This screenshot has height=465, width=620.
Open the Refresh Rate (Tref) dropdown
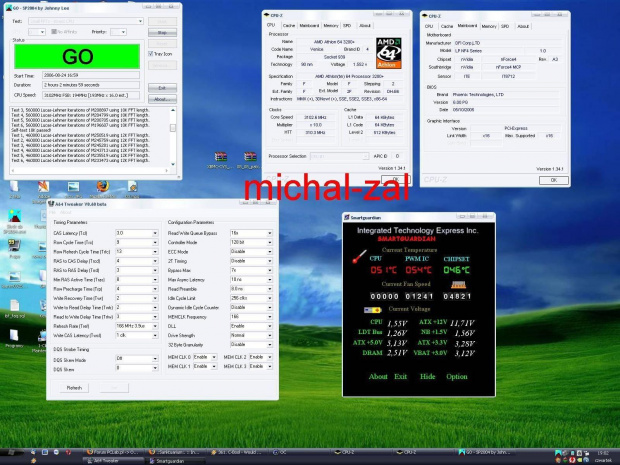point(156,325)
